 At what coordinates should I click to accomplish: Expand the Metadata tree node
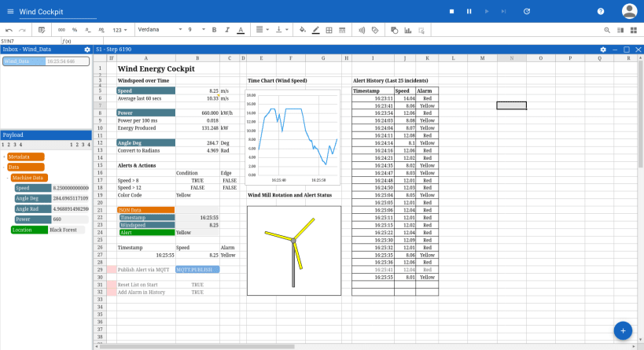pos(4,157)
